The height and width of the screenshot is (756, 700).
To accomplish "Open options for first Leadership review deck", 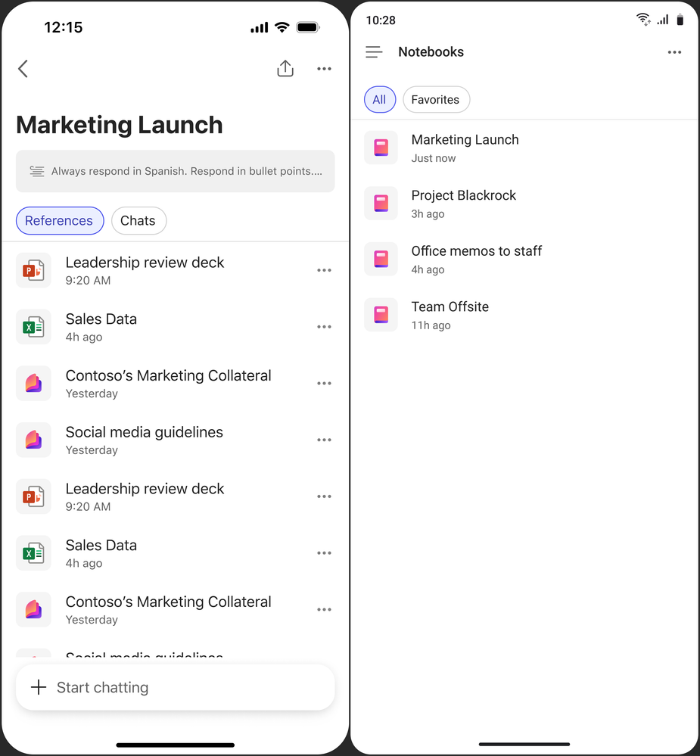I will click(x=324, y=270).
